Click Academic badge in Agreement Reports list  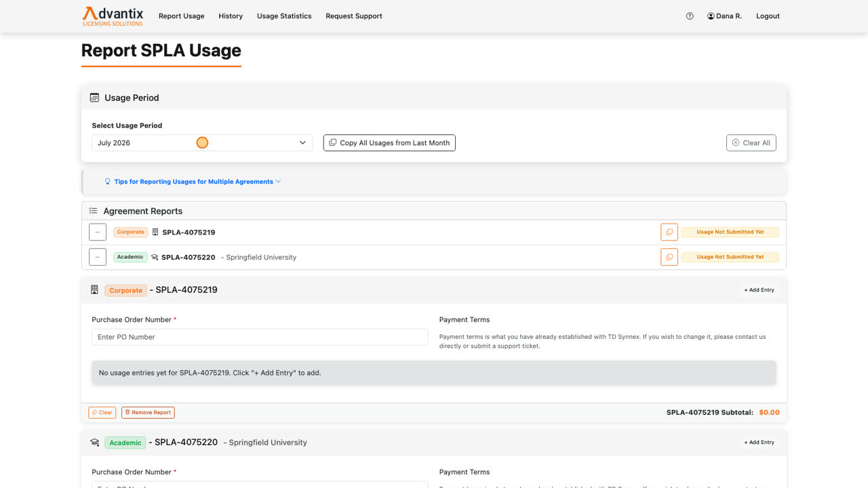130,257
